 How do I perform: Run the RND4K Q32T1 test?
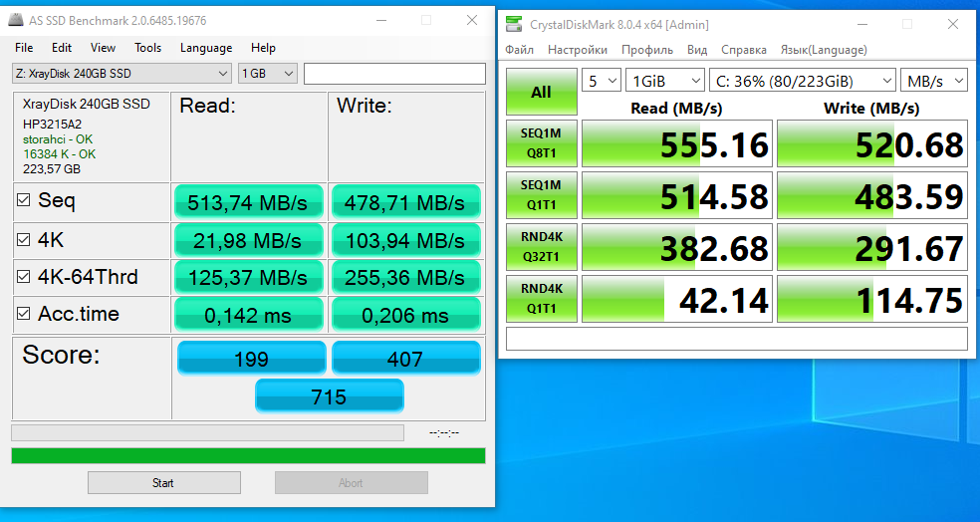click(541, 247)
